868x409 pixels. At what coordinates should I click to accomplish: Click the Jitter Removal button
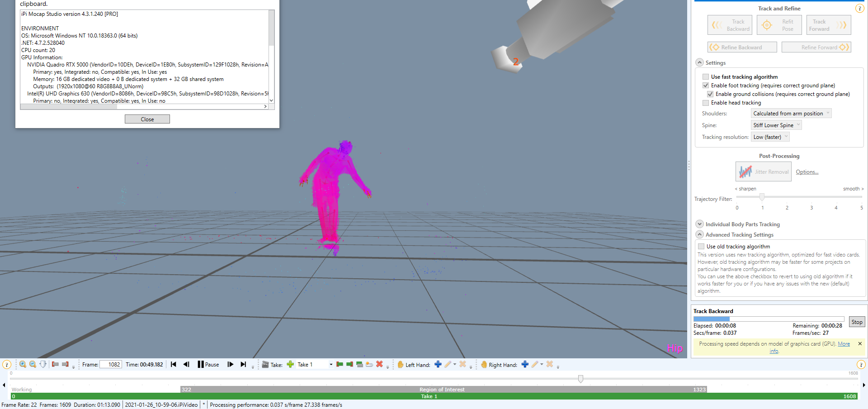pyautogui.click(x=764, y=171)
